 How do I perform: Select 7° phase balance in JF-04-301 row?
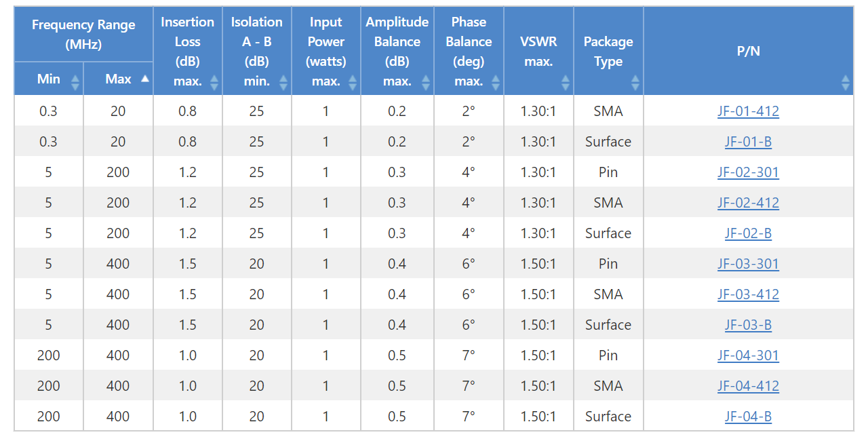pos(469,356)
